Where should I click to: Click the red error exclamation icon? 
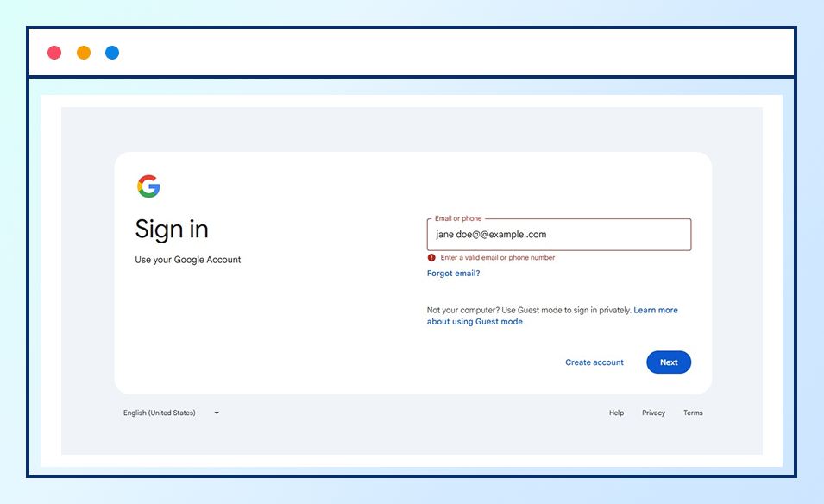pos(431,257)
